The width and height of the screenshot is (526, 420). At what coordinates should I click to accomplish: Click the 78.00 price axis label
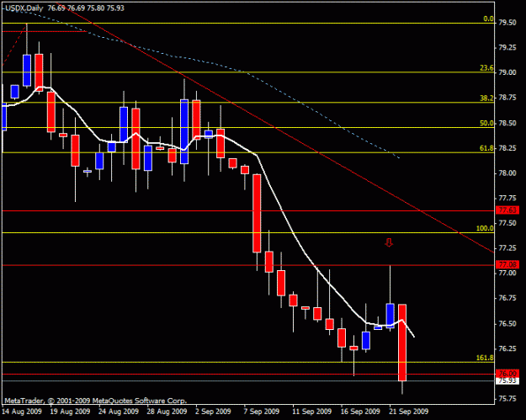507,173
